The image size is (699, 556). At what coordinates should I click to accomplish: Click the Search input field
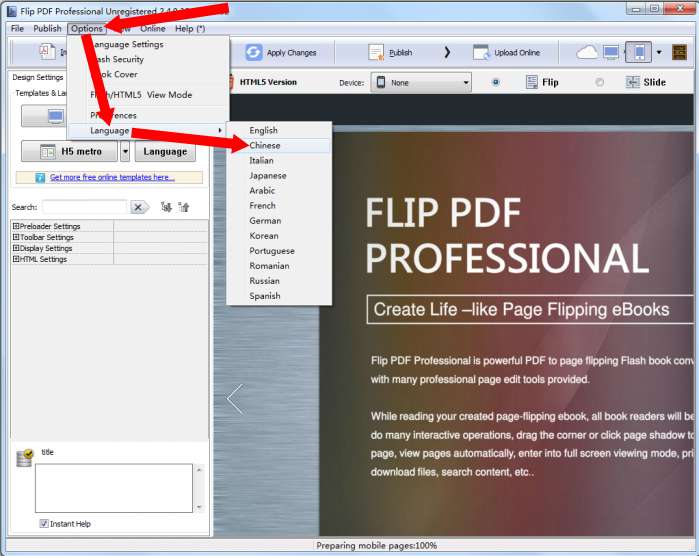pyautogui.click(x=85, y=207)
